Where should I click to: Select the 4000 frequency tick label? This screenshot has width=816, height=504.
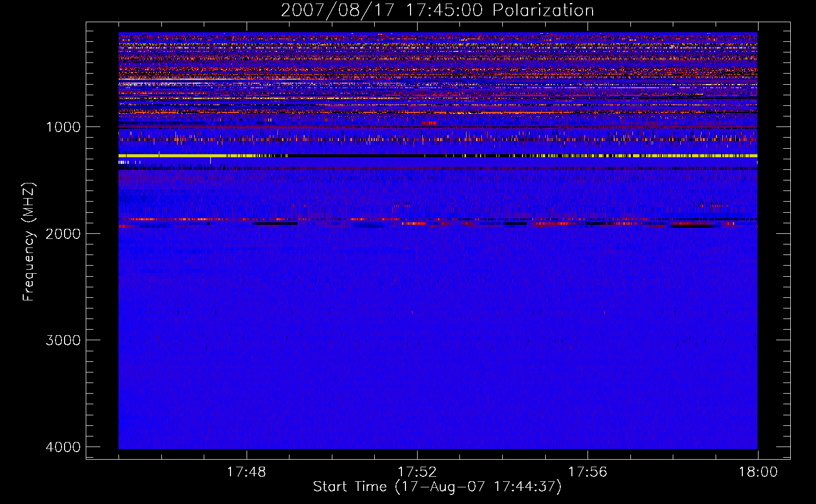pyautogui.click(x=63, y=447)
